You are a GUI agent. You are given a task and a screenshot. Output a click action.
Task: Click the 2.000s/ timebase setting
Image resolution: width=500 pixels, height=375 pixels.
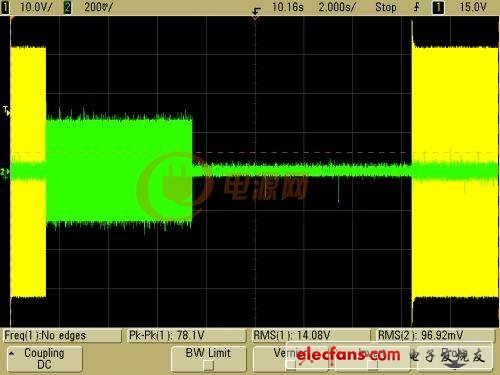coord(337,7)
